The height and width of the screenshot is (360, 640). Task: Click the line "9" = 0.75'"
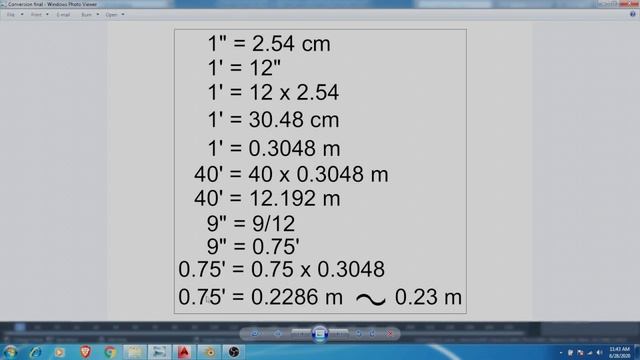253,246
